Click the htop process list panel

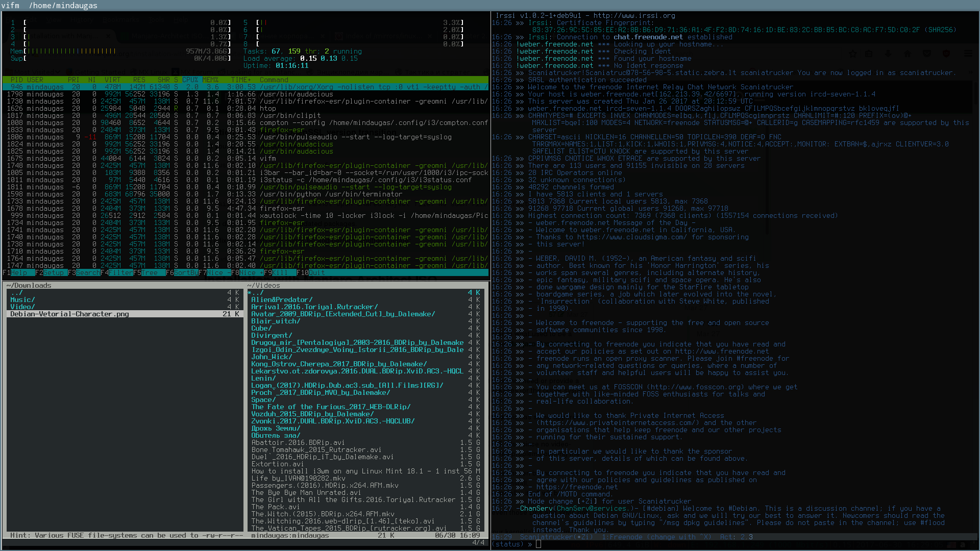click(246, 175)
